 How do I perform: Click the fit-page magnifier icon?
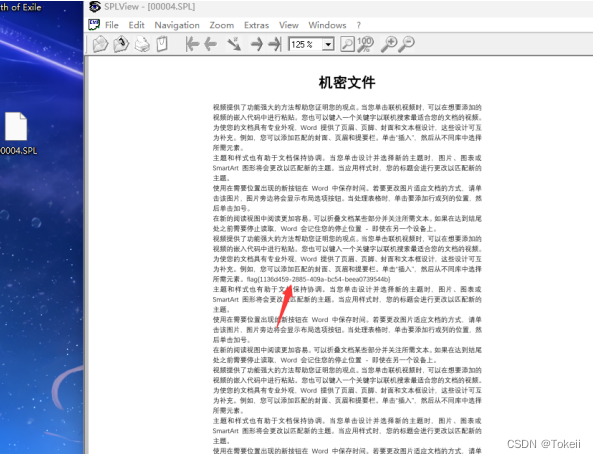[x=347, y=44]
